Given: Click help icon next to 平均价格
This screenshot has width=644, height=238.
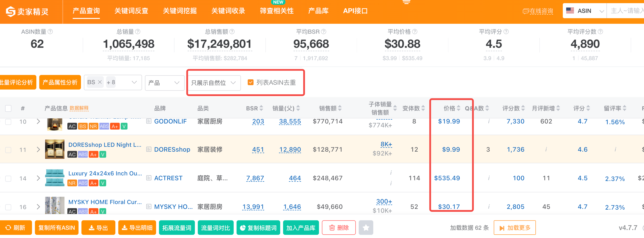Looking at the screenshot, I should [414, 32].
